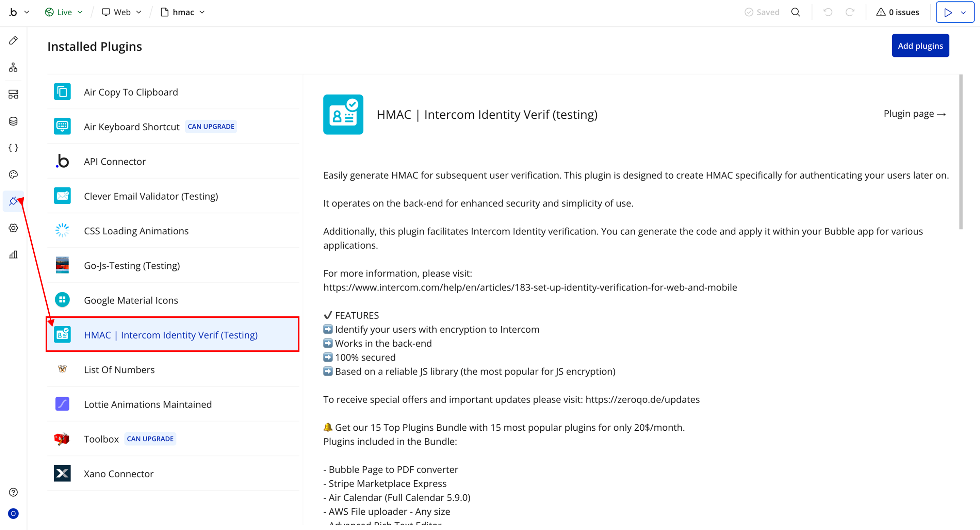Image resolution: width=980 pixels, height=530 pixels.
Task: Expand the Web platform dropdown
Action: pos(122,12)
